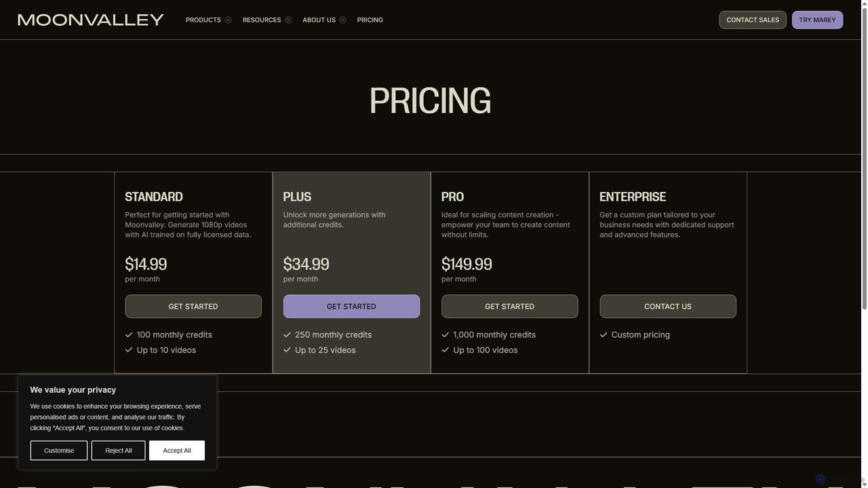Get started with the Standard plan
The height and width of the screenshot is (488, 868).
pos(193,306)
